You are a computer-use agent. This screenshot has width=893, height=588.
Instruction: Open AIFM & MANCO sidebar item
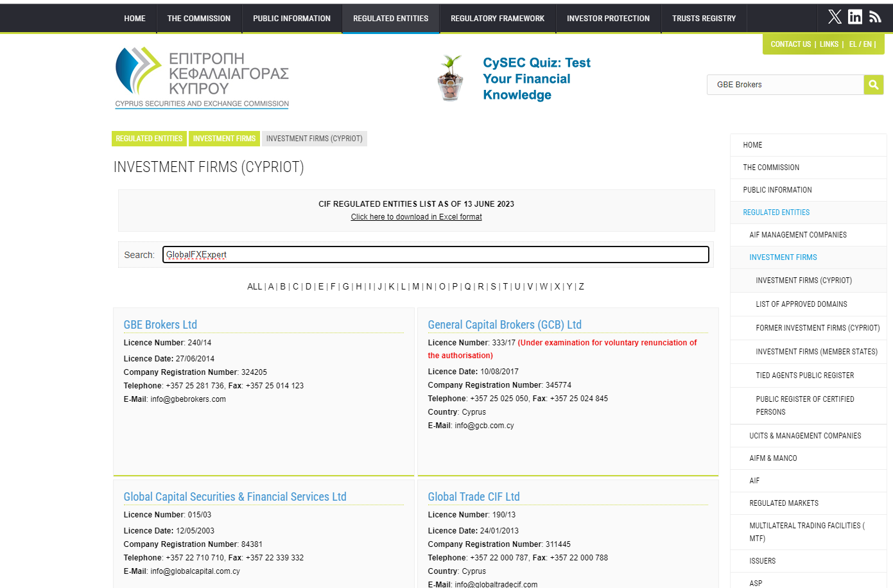click(x=808, y=458)
